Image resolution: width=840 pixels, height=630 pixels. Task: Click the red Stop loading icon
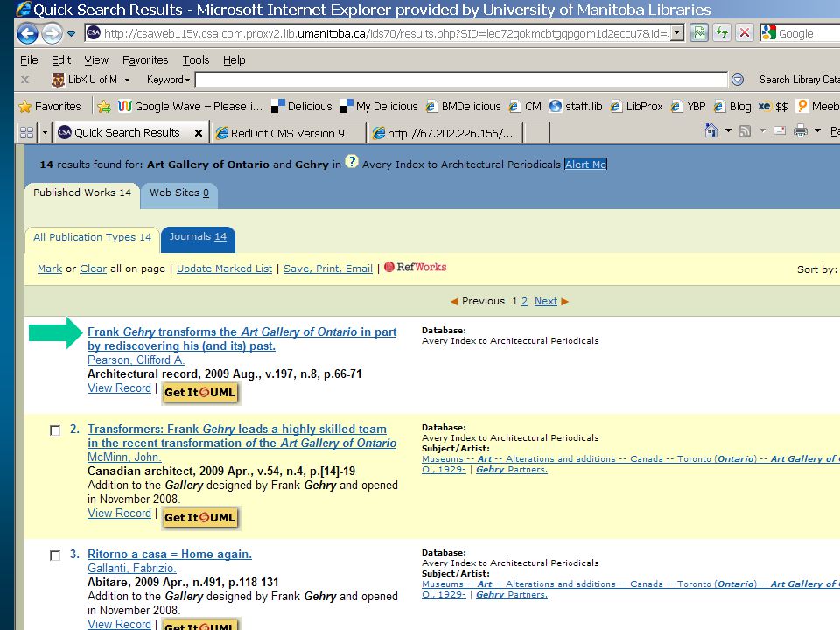pyautogui.click(x=744, y=33)
